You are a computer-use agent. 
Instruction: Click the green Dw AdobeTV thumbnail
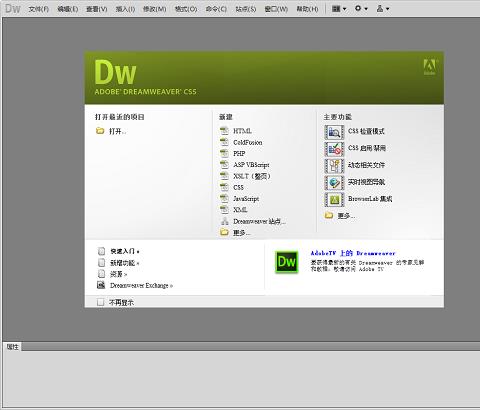pyautogui.click(x=287, y=262)
